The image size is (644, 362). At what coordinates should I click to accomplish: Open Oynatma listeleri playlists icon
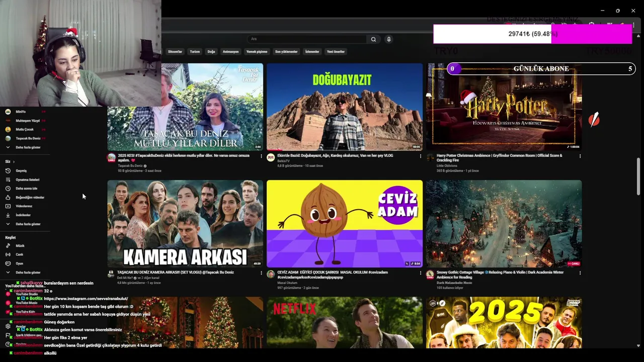8,179
